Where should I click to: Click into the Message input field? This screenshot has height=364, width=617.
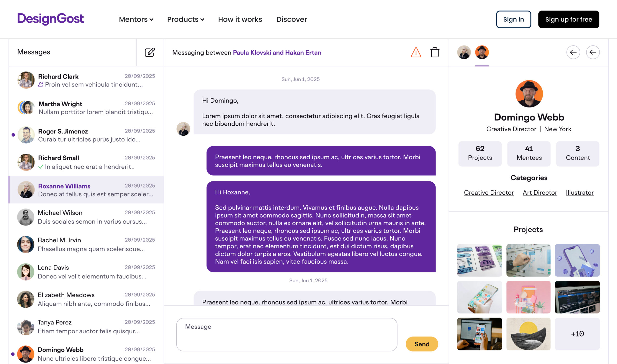click(287, 334)
